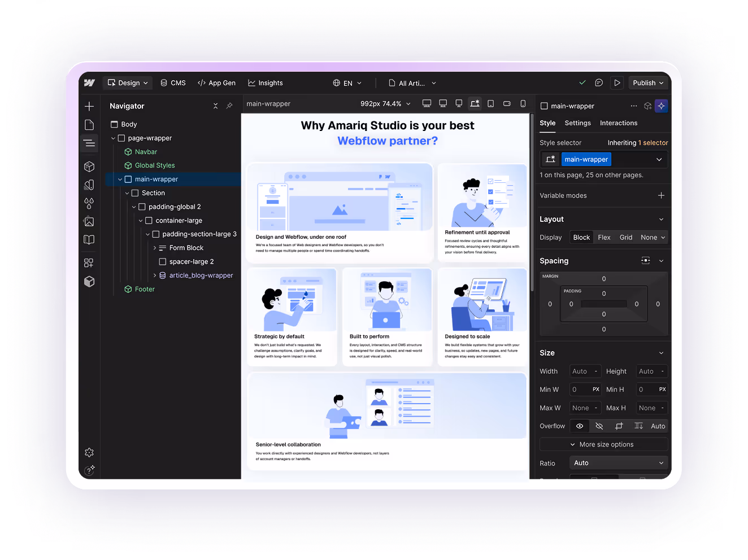The height and width of the screenshot is (560, 748).
Task: Click the Min W input field
Action: pos(585,390)
